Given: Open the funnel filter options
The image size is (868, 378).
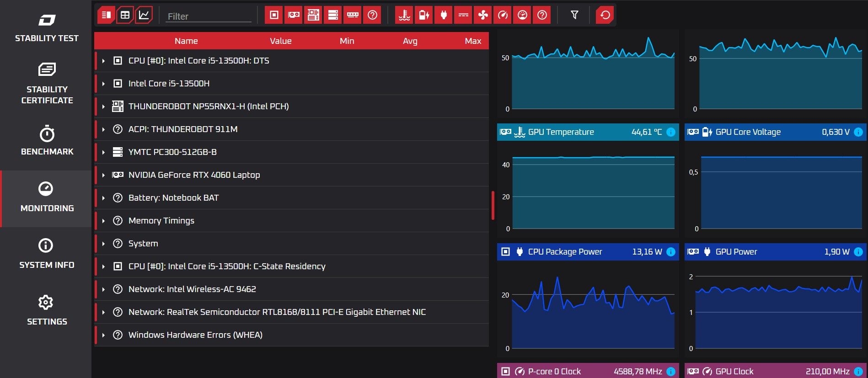Looking at the screenshot, I should (x=574, y=15).
